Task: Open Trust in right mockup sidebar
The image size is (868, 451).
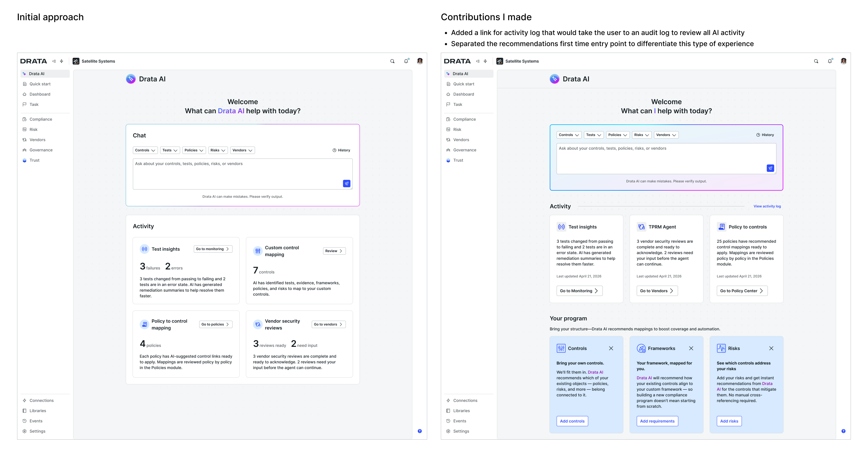Action: 469,160
